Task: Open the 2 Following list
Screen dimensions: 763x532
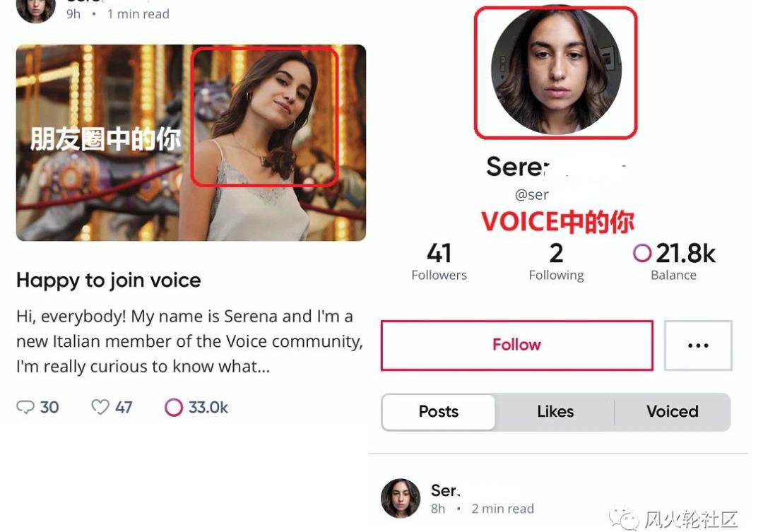Action: 556,261
